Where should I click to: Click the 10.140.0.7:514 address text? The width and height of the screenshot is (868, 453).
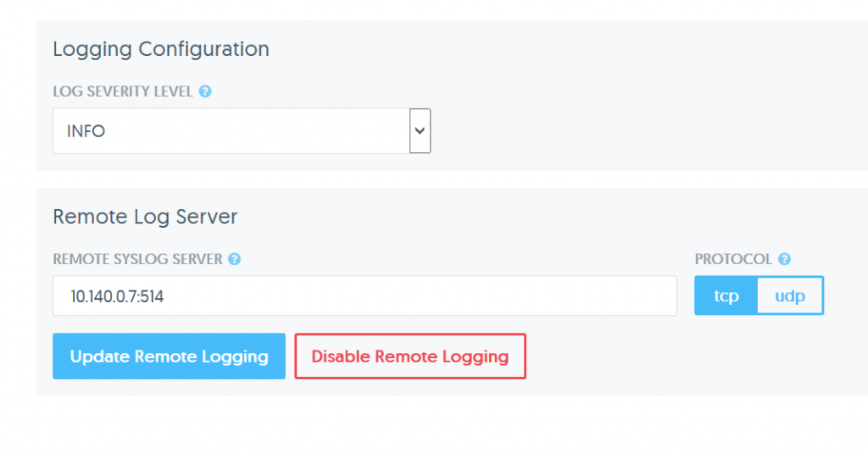point(117,296)
